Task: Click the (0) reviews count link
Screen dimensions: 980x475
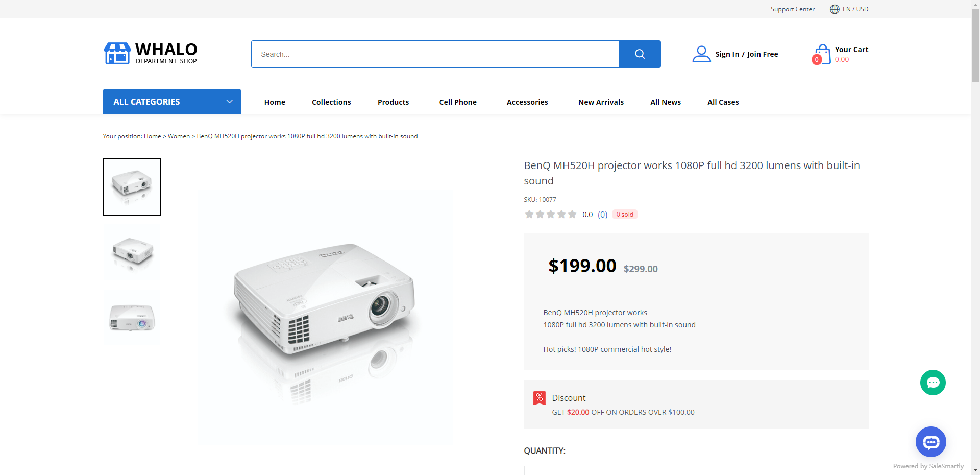Action: [x=603, y=215]
